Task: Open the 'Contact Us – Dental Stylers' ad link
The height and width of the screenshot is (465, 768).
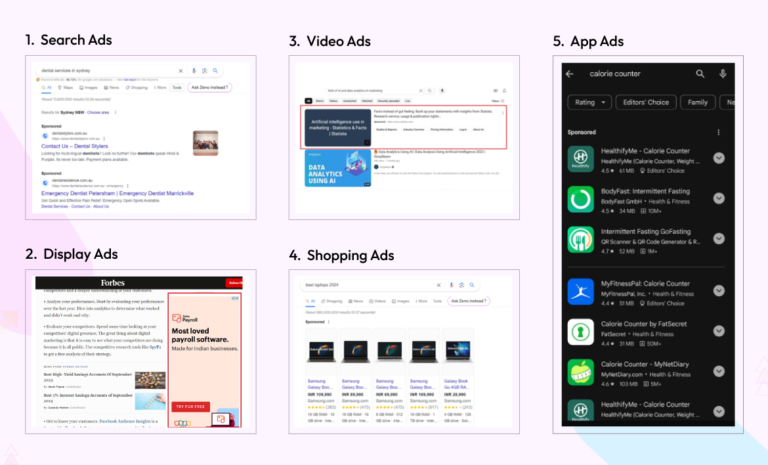Action: pyautogui.click(x=74, y=146)
